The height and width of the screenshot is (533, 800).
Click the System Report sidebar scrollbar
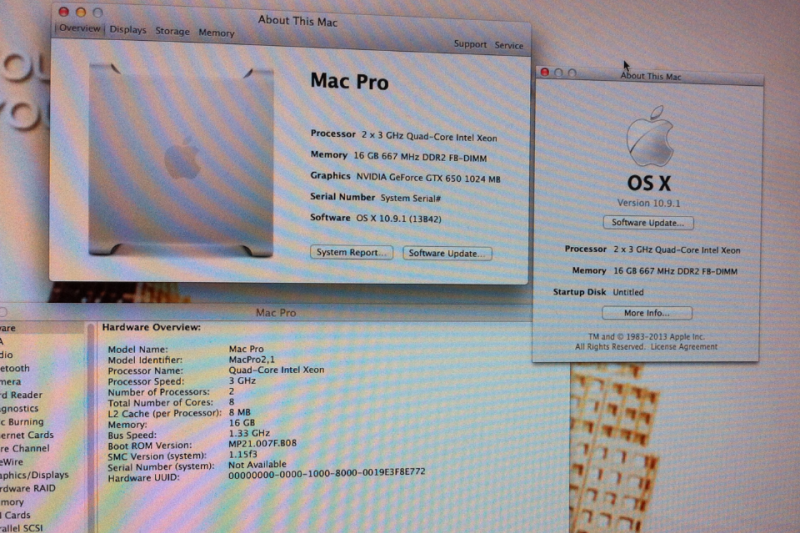click(91, 427)
